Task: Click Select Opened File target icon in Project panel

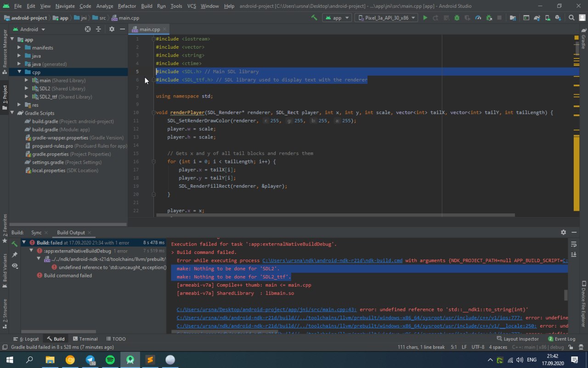Action: coord(88,29)
